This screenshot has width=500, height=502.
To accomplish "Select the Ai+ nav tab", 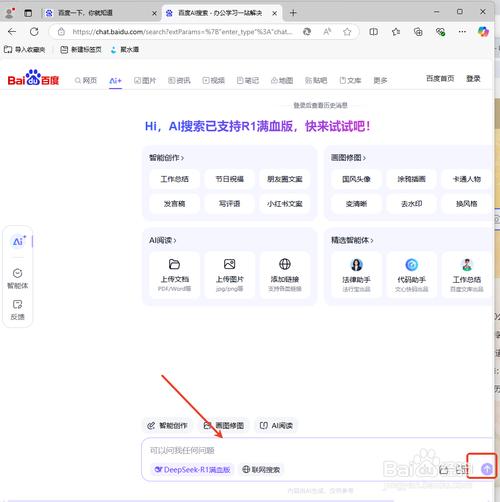I will pos(115,81).
